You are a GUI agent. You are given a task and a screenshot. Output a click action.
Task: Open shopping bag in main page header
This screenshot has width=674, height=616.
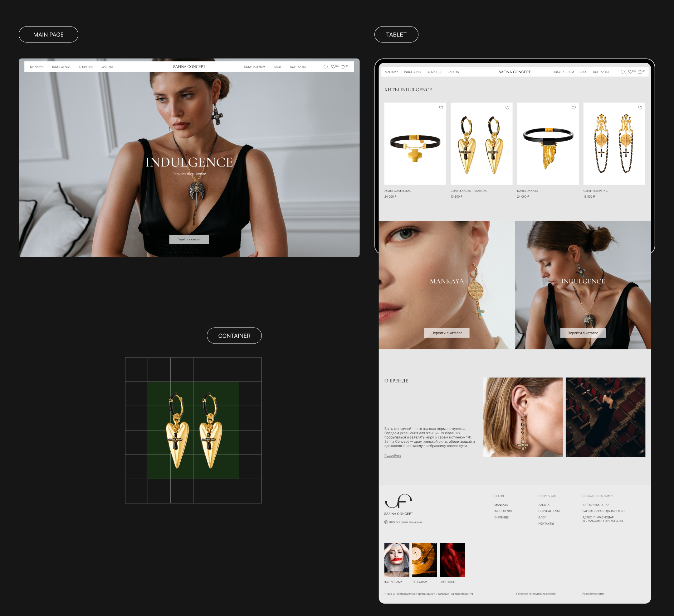click(343, 66)
